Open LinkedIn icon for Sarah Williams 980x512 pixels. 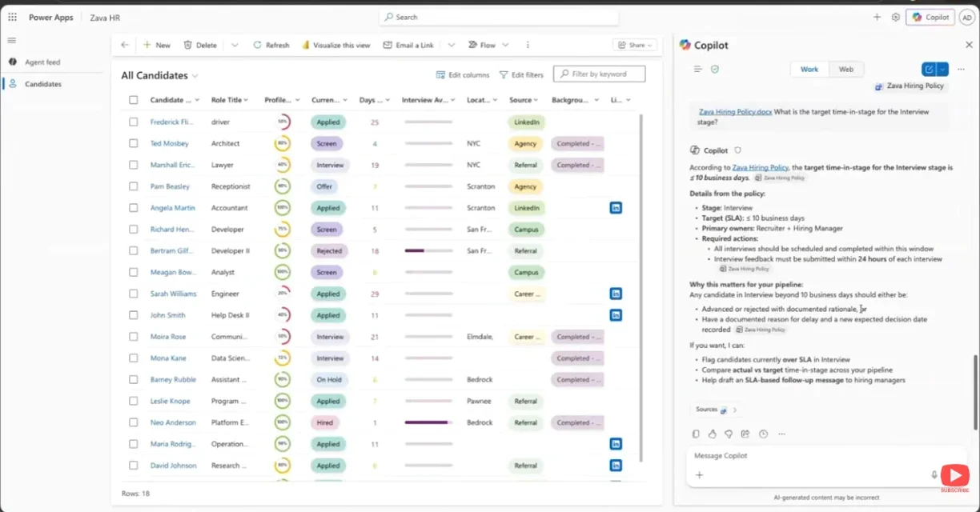tap(616, 294)
